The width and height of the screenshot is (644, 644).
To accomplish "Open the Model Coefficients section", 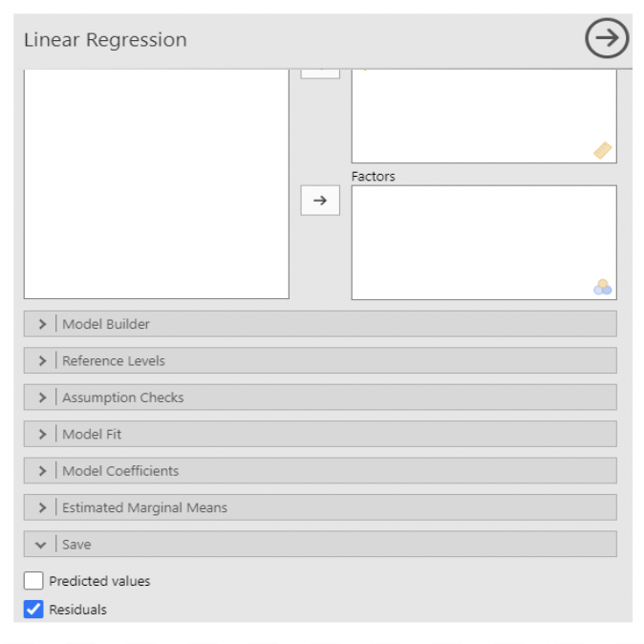I will [x=120, y=471].
